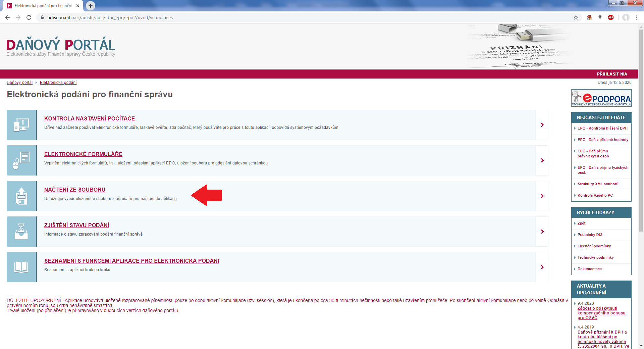The width and height of the screenshot is (644, 349).
Task: Go to Daňový portál breadcrumb link
Action: tap(19, 83)
